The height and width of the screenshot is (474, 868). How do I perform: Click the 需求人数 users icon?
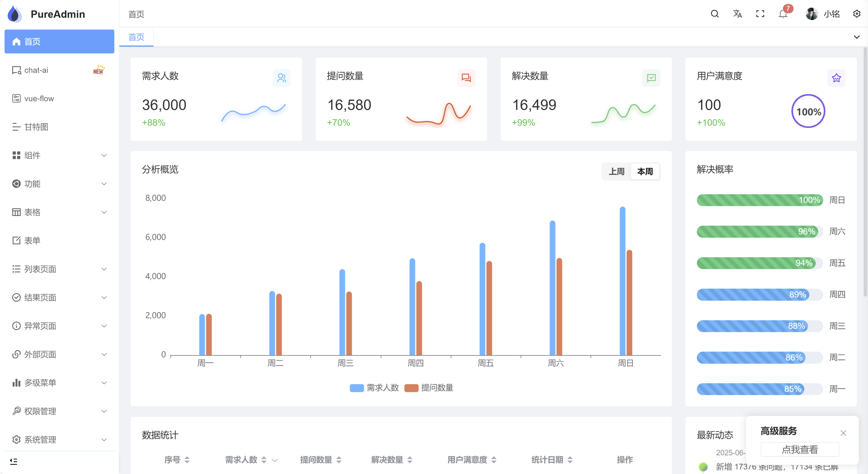coord(281,78)
